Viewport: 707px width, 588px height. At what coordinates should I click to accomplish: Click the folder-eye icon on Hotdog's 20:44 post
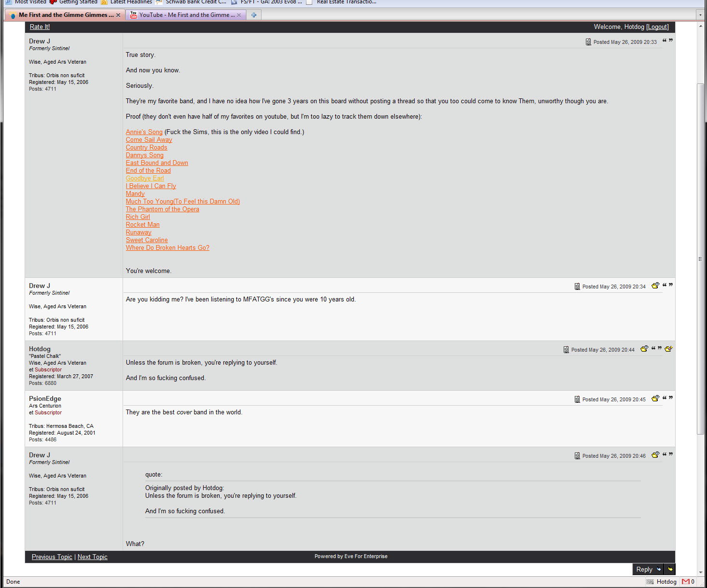644,349
